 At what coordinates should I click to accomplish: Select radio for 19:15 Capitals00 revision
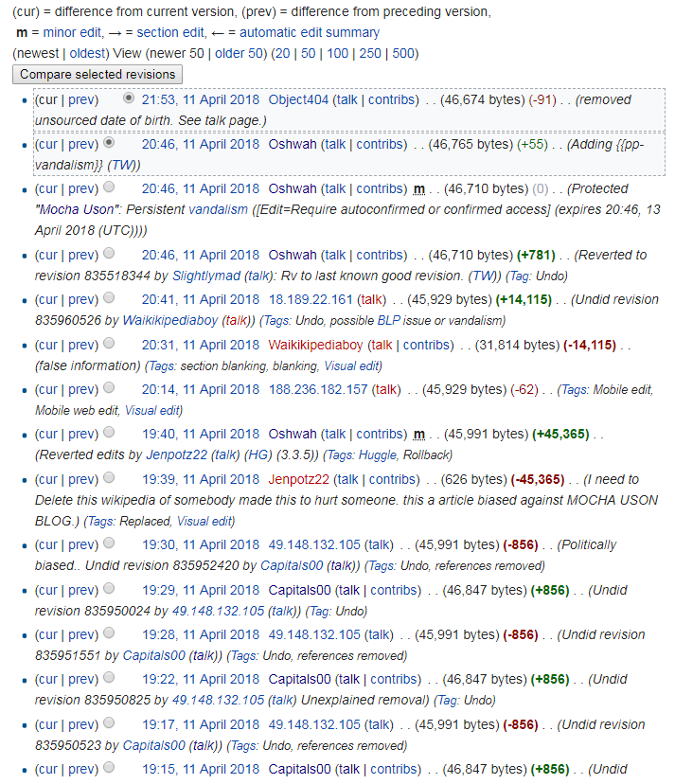click(109, 768)
